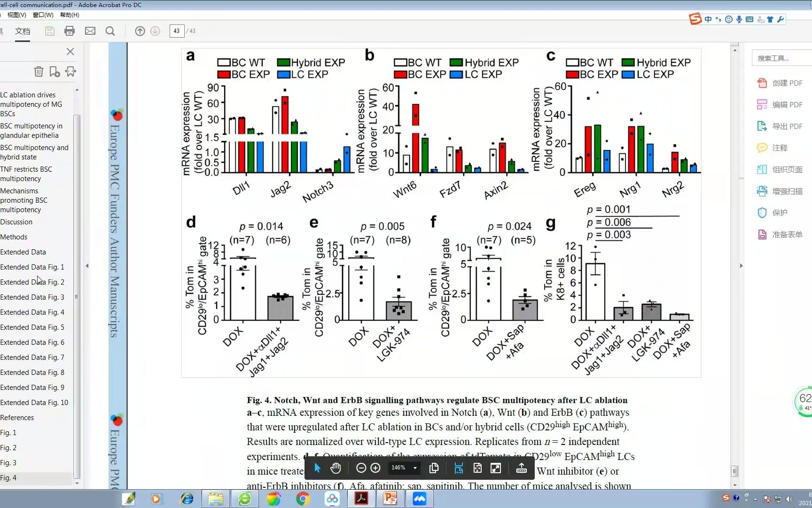This screenshot has height=508, width=812.
Task: Click the fit one full page icon
Action: coord(477,468)
